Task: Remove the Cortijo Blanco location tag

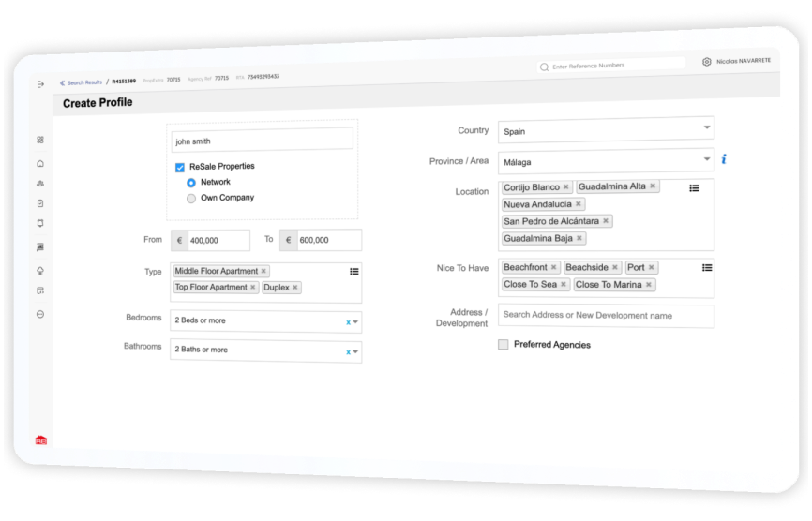Action: [566, 186]
